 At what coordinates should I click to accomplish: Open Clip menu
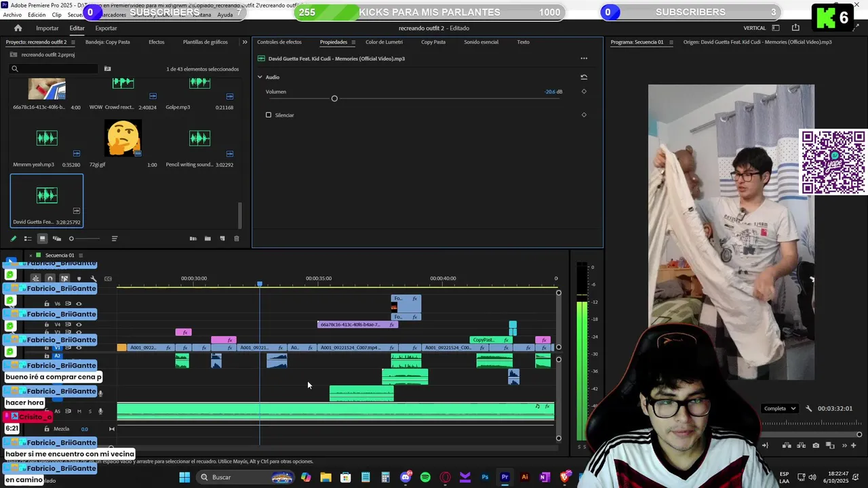coord(56,14)
